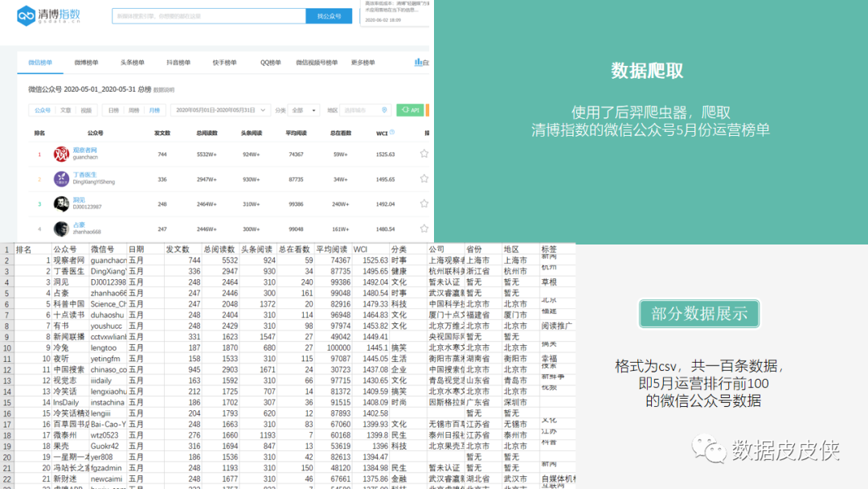The height and width of the screenshot is (489, 868).
Task: Select the spreadsheet cell 十点读书
Action: tap(70, 314)
